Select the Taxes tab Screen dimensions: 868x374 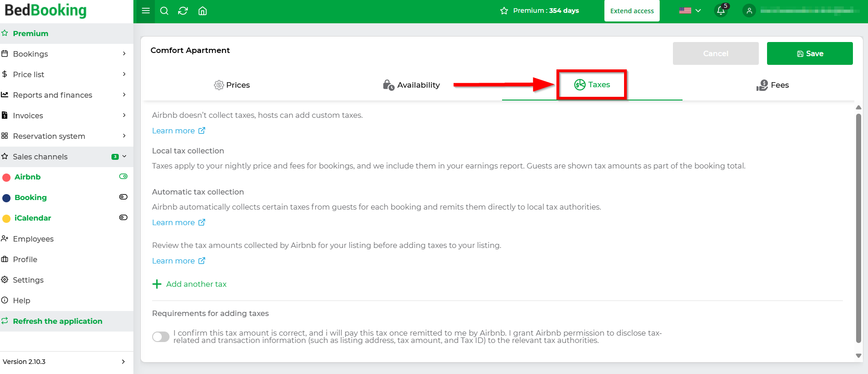[x=592, y=84]
